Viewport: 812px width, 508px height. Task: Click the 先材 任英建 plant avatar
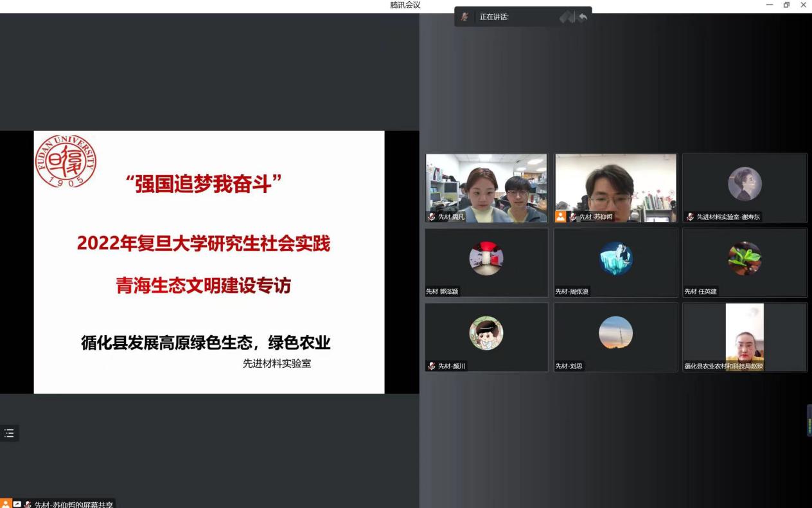point(745,259)
